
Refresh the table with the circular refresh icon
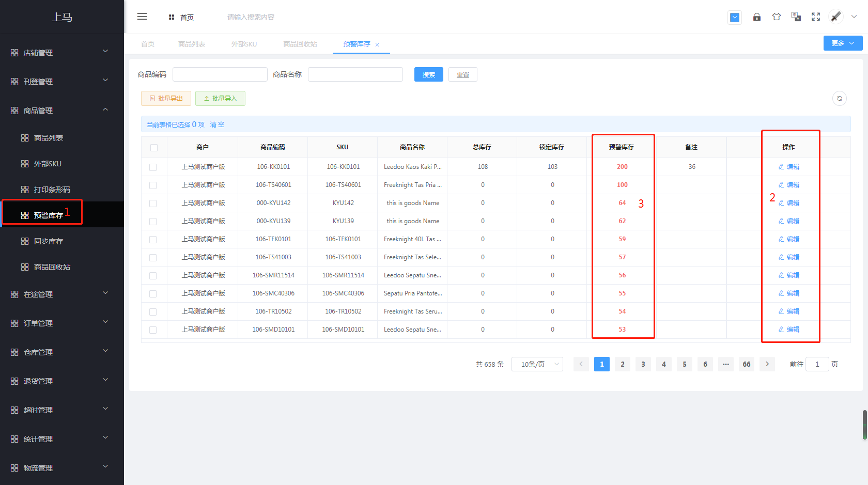(x=840, y=98)
